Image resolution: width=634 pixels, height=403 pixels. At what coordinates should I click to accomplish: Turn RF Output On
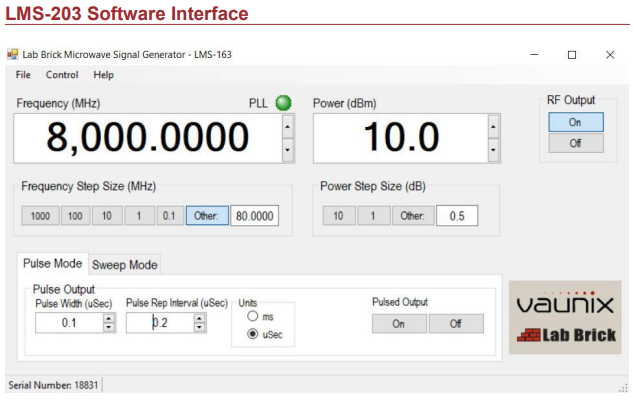(576, 122)
